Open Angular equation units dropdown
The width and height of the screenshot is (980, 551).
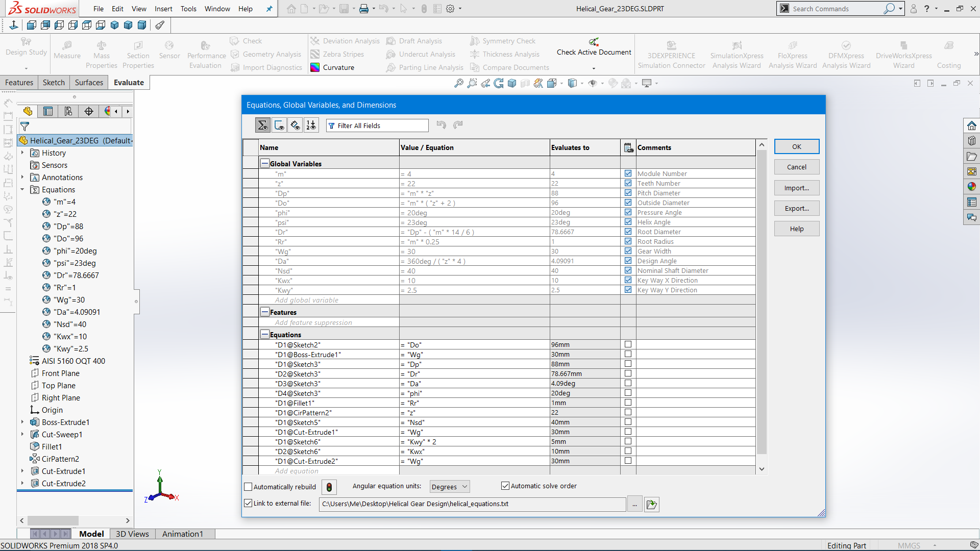click(449, 487)
